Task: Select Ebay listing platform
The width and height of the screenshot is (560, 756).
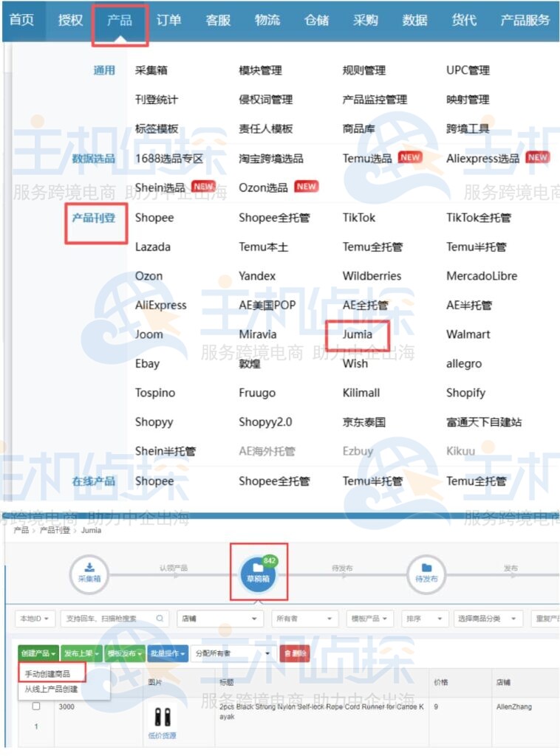Action: point(147,363)
